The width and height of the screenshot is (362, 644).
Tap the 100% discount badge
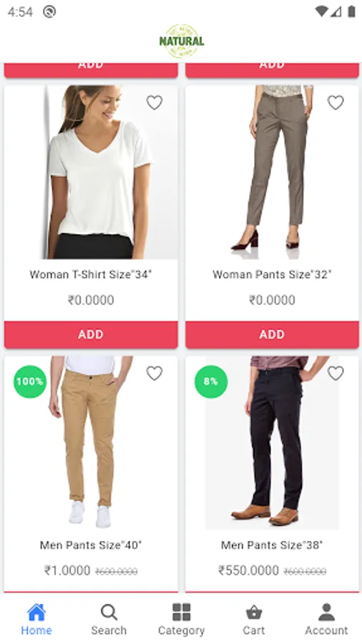point(30,381)
